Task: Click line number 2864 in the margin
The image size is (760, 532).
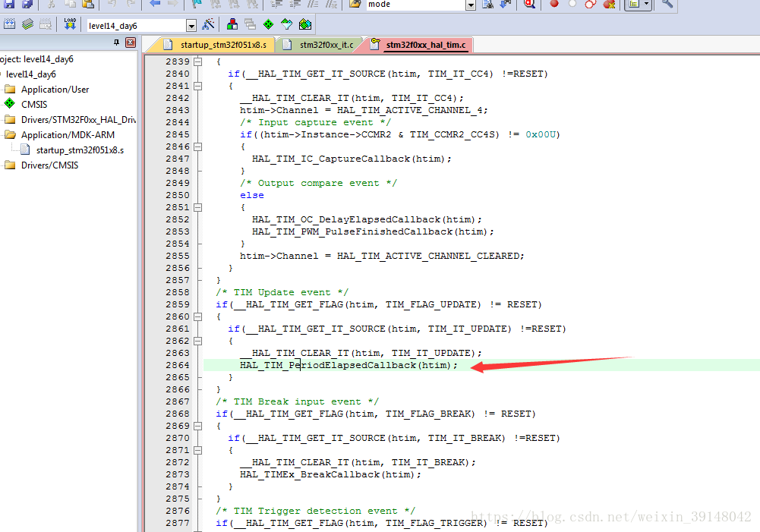Action: tap(178, 365)
